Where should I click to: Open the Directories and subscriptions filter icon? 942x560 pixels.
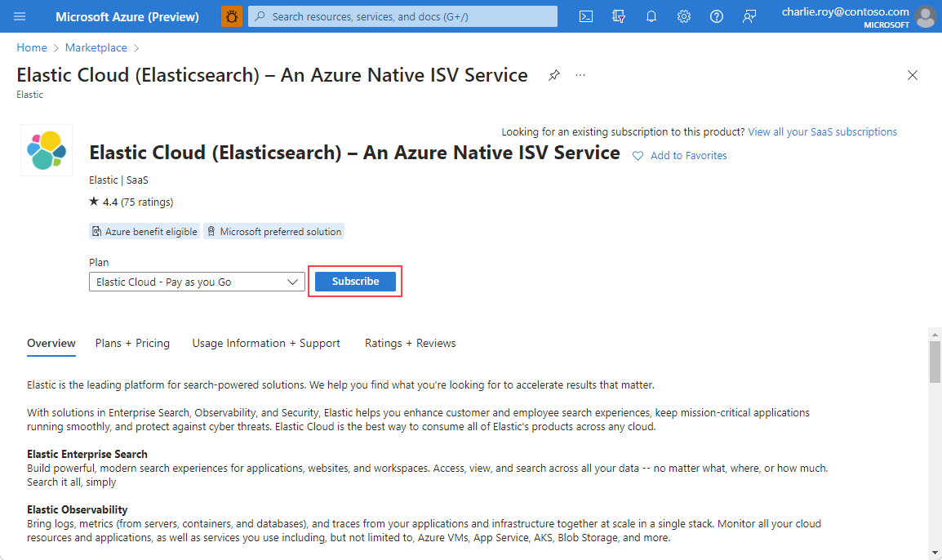click(618, 17)
